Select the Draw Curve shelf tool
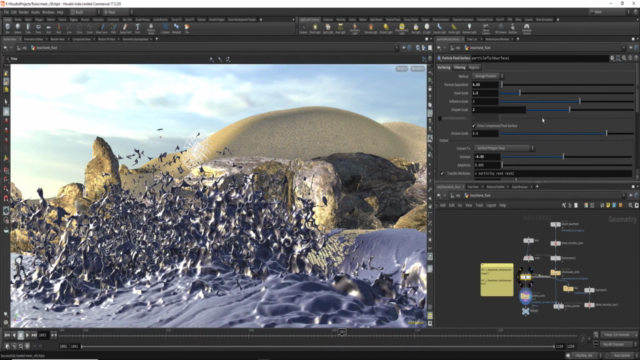 [x=101, y=28]
